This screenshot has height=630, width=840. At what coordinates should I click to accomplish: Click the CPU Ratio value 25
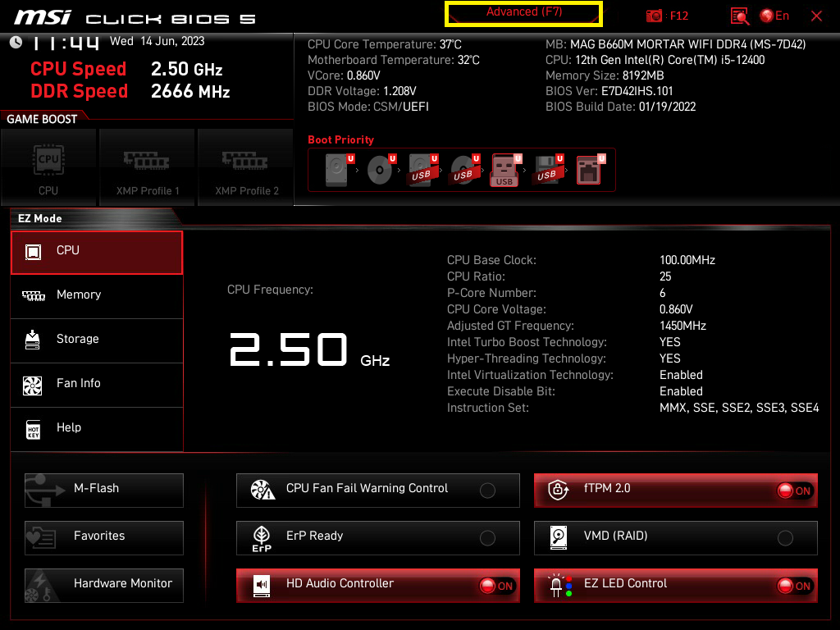pos(665,276)
